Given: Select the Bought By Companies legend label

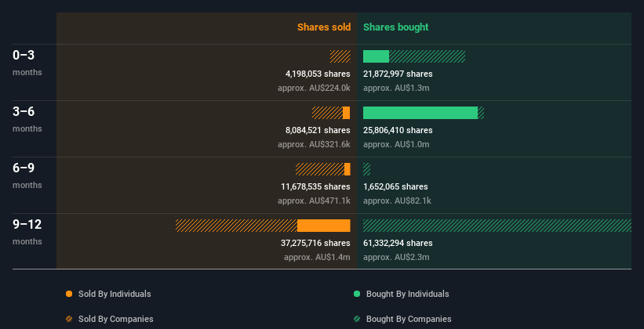Looking at the screenshot, I should (409, 319).
